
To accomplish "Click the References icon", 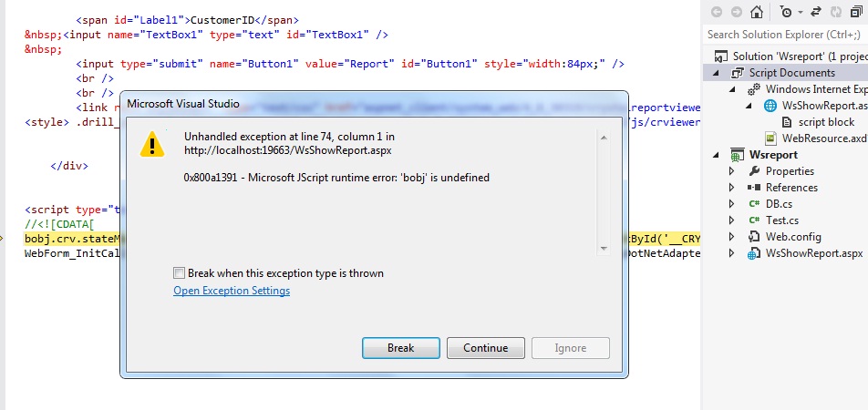I will (x=753, y=188).
